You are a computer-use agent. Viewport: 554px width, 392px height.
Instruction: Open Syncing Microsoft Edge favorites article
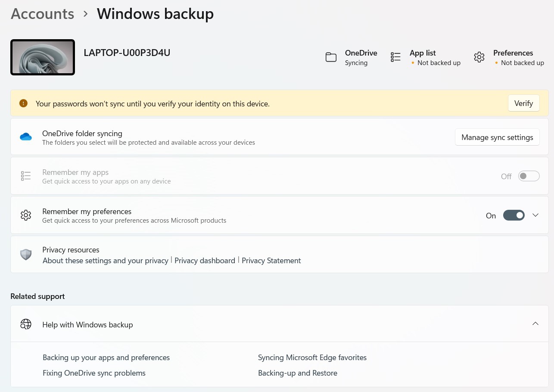pos(312,358)
